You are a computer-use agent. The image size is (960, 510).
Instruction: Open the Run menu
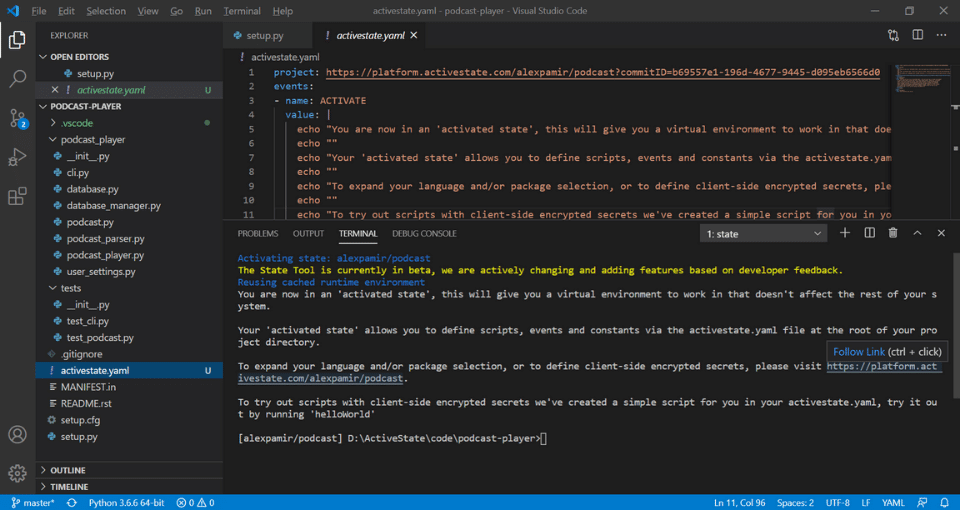pyautogui.click(x=203, y=11)
